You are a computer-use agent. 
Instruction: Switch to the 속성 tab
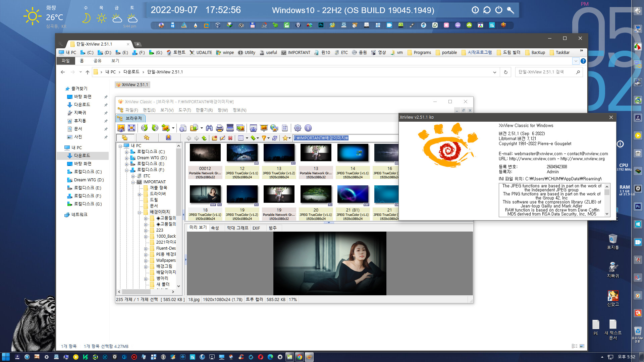click(215, 228)
